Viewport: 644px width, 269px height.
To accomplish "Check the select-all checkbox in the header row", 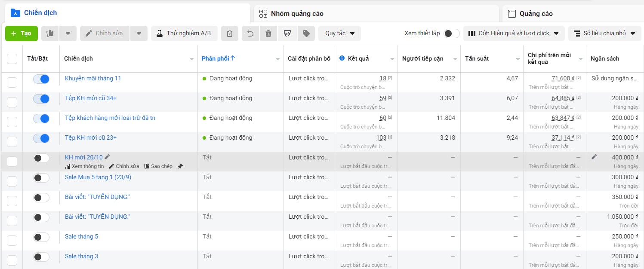I will (x=12, y=58).
